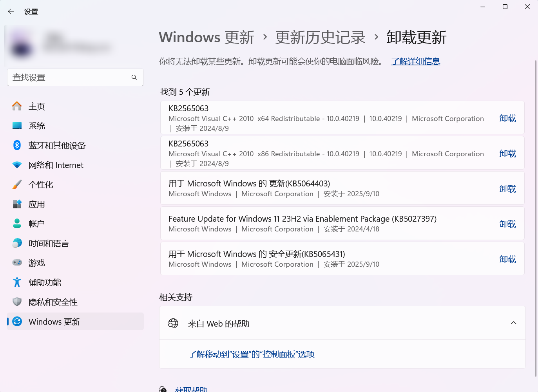This screenshot has width=538, height=392.
Task: Minimize the 设置 window
Action: 483,7
